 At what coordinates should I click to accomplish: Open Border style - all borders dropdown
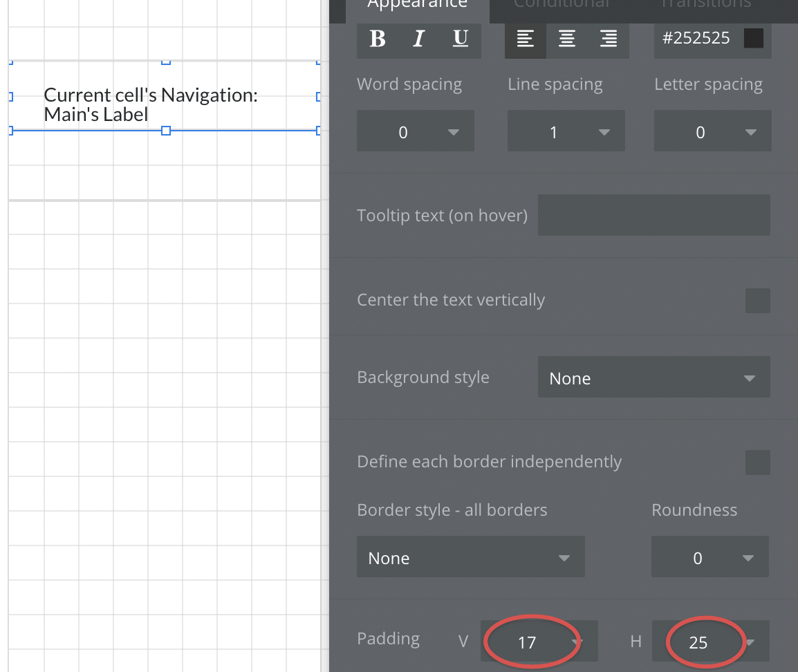click(x=470, y=558)
